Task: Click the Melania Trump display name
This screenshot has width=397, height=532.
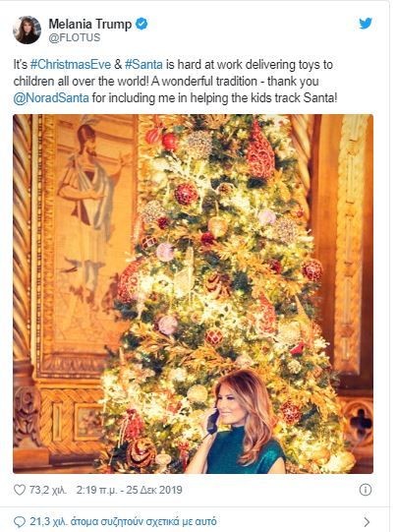Action: point(90,24)
